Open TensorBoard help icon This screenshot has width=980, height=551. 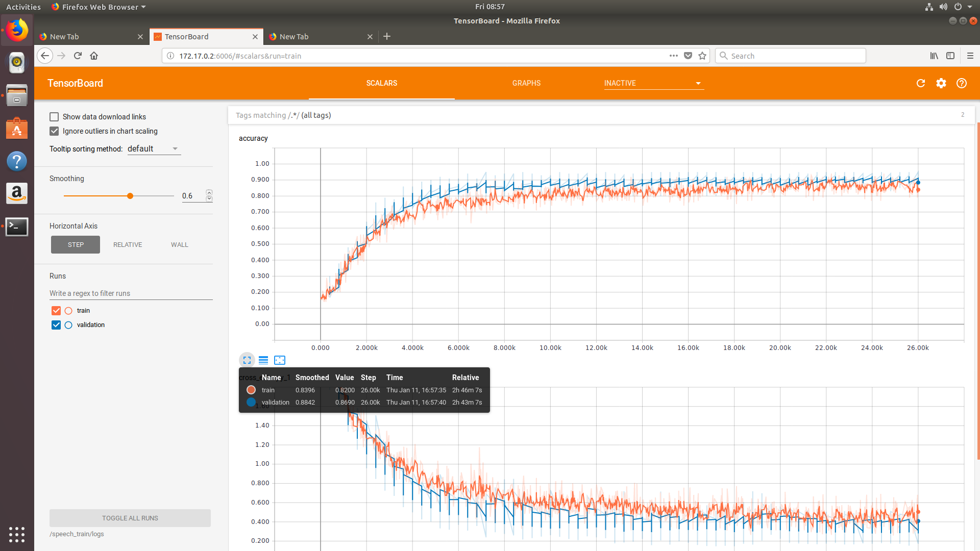point(962,83)
